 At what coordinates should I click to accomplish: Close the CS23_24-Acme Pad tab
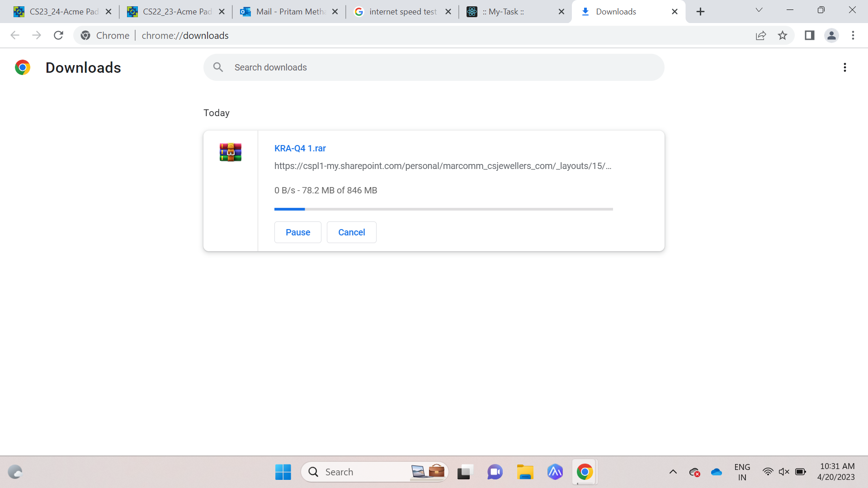pos(108,12)
